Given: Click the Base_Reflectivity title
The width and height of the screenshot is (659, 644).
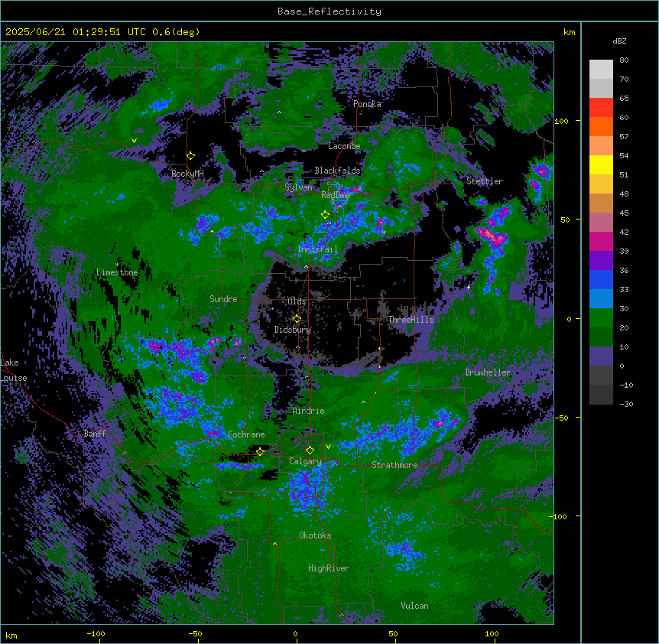Looking at the screenshot, I should pyautogui.click(x=329, y=11).
